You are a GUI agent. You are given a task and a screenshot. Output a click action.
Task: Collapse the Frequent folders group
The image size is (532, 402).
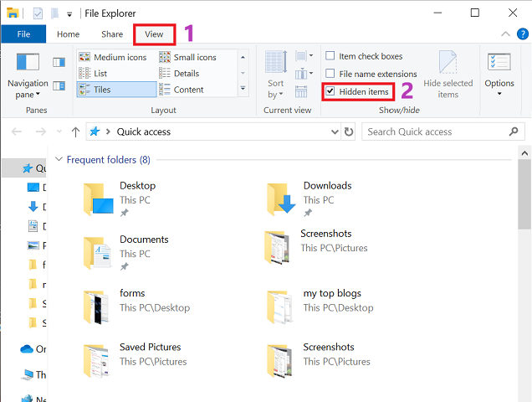pyautogui.click(x=59, y=159)
